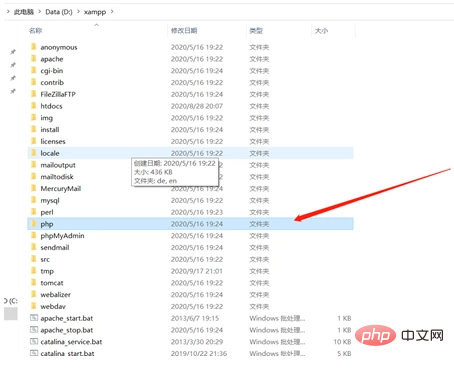Click the phpMyAdmin folder icon
This screenshot has width=454, height=368.
33,235
